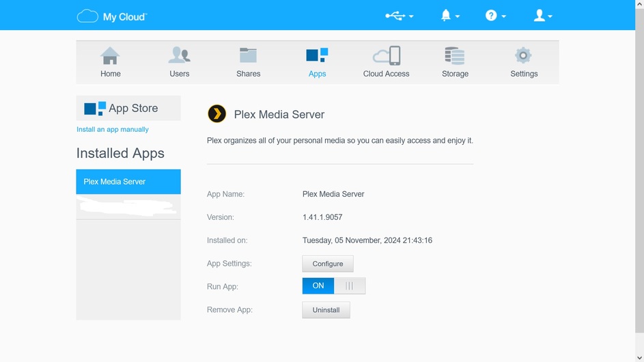Image resolution: width=644 pixels, height=362 pixels.
Task: Click the version number 1.41.1.9057
Action: 322,217
